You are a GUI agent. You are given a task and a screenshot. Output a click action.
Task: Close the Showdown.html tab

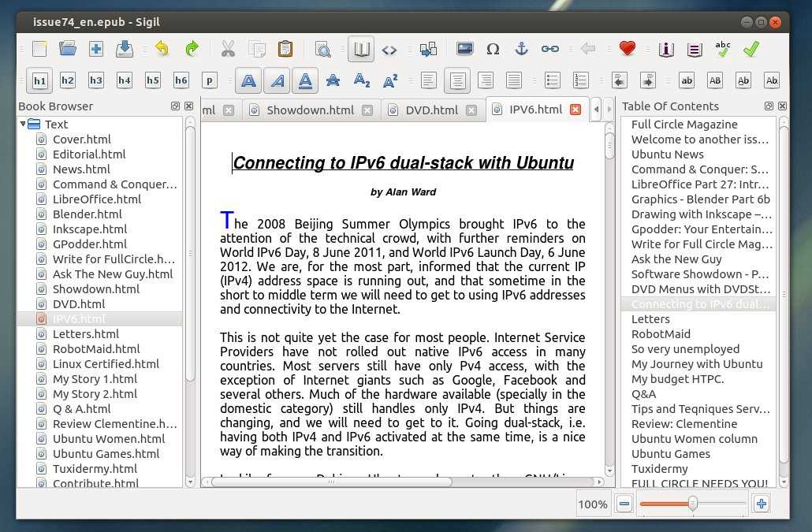(367, 110)
